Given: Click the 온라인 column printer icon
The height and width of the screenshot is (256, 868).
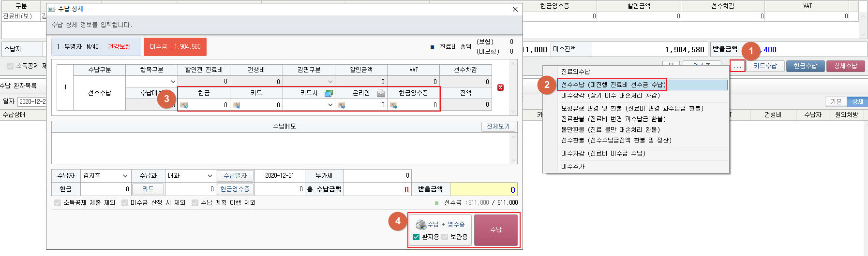Looking at the screenshot, I should click(x=381, y=93).
